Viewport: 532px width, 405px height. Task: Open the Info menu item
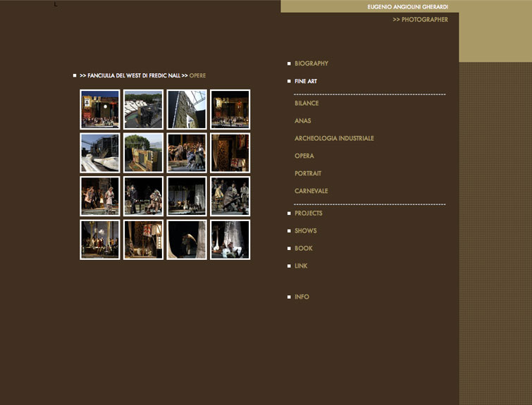click(302, 297)
